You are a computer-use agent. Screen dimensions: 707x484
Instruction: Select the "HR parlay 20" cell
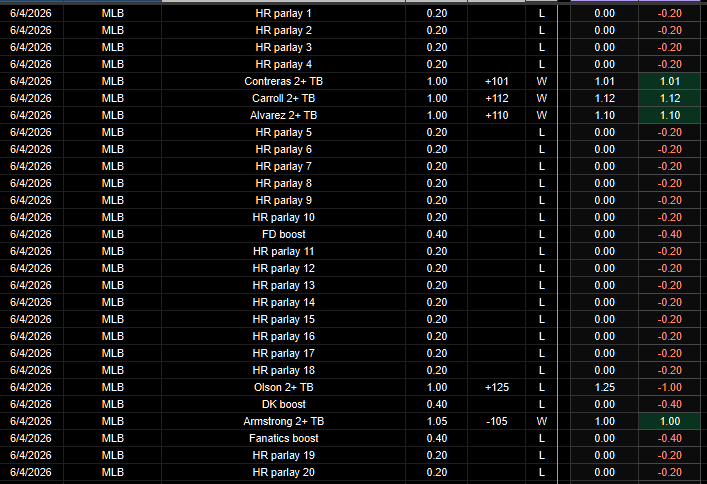283,472
